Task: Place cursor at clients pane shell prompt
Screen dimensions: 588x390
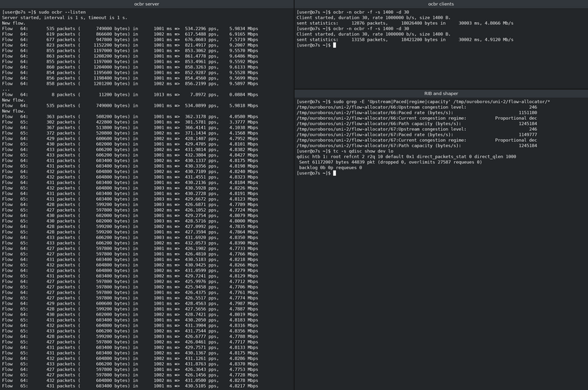Action: (334, 45)
